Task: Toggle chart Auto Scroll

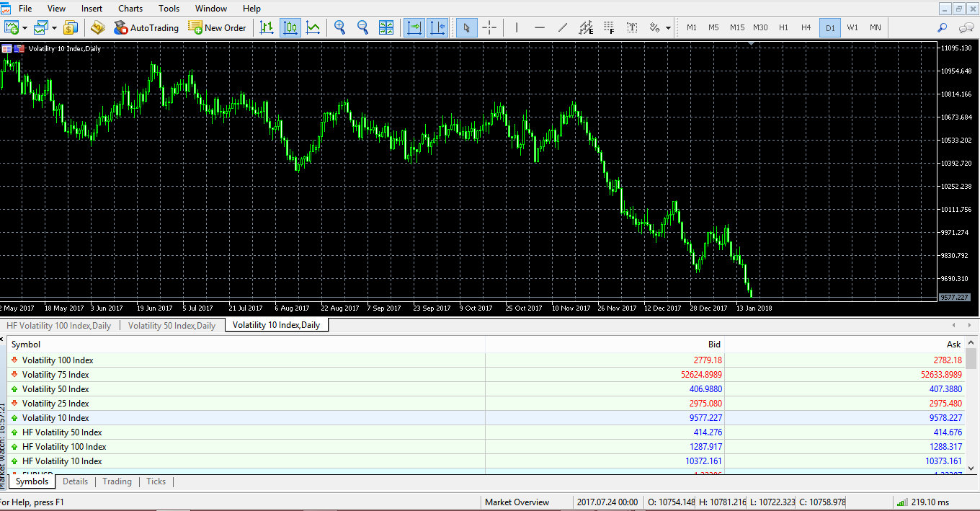Action: tap(414, 28)
